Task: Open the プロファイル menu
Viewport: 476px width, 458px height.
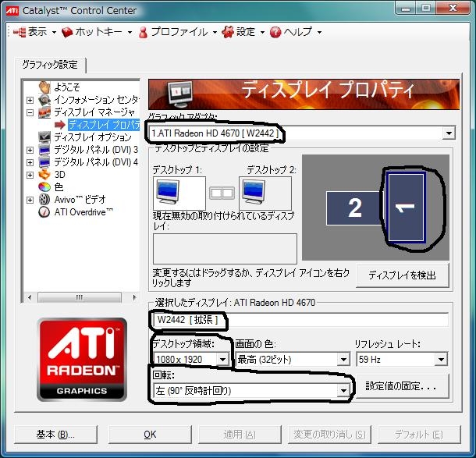Action: pos(177,32)
